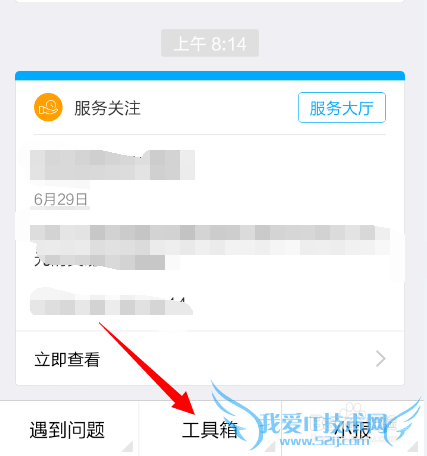Image resolution: width=427 pixels, height=456 pixels.
Task: Tap the previous message card edge at top
Action: (x=210, y=1)
